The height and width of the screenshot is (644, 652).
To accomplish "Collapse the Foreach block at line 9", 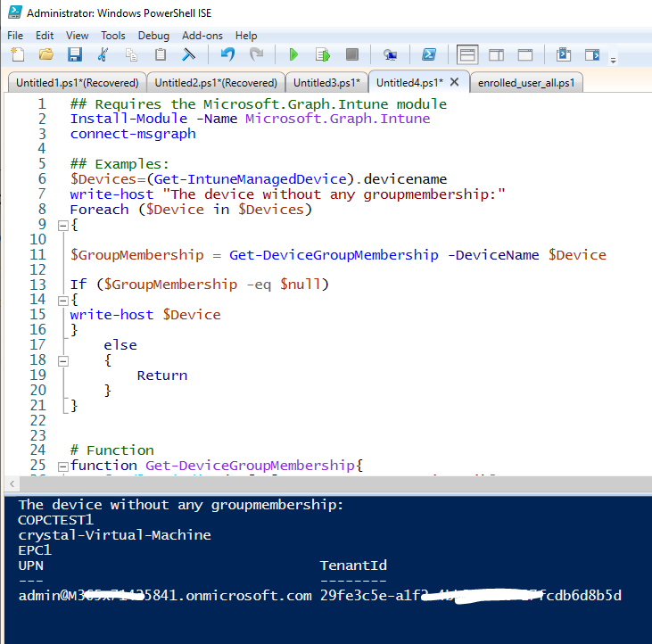I will 63,226.
